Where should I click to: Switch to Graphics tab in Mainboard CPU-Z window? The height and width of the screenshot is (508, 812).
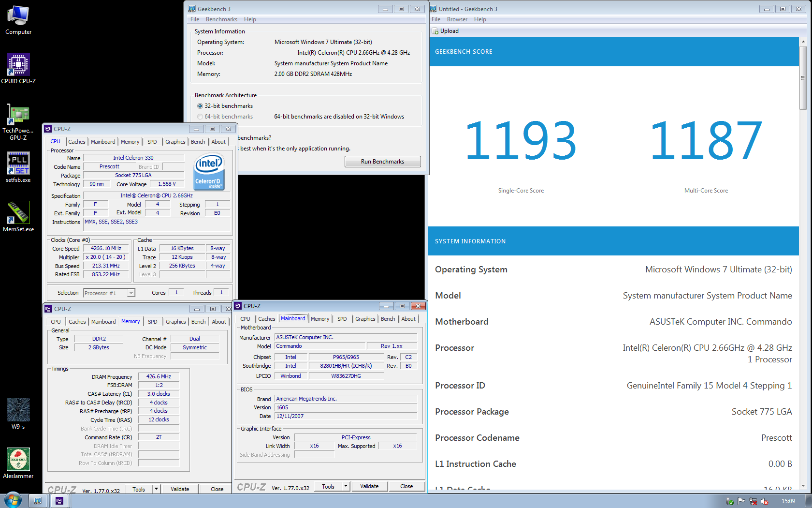(365, 319)
